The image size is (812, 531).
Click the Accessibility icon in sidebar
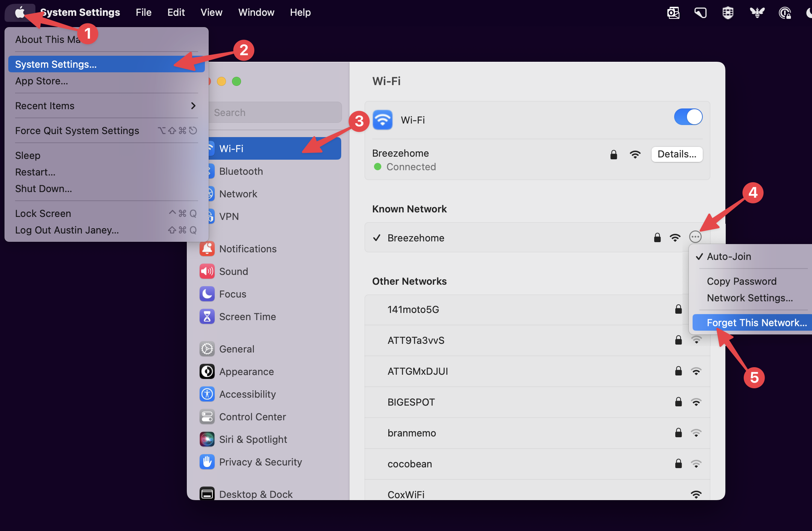click(x=207, y=394)
